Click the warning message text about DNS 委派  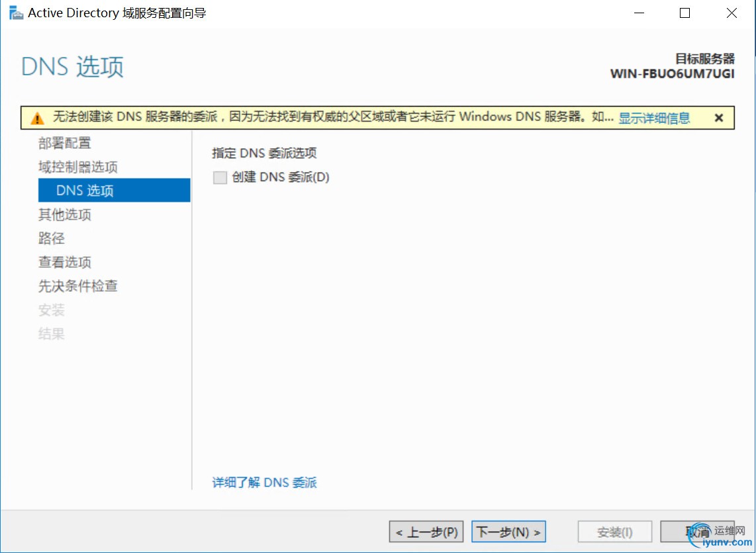tap(333, 118)
